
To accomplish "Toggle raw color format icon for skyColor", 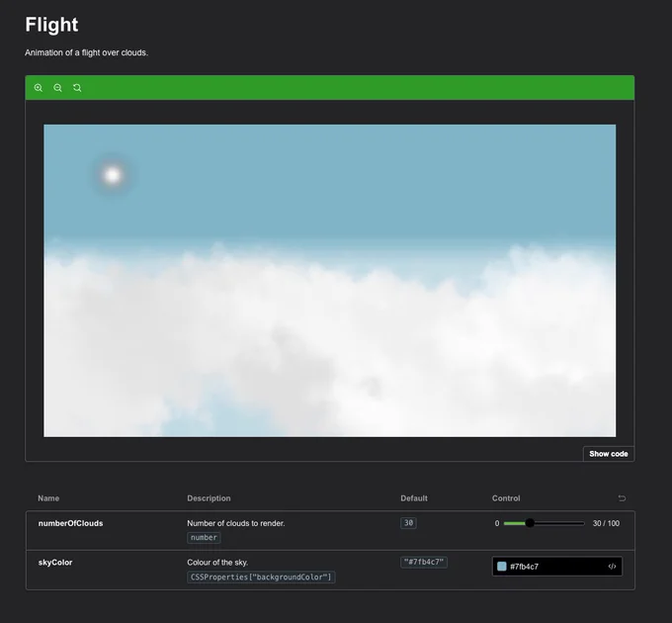I will tap(612, 567).
